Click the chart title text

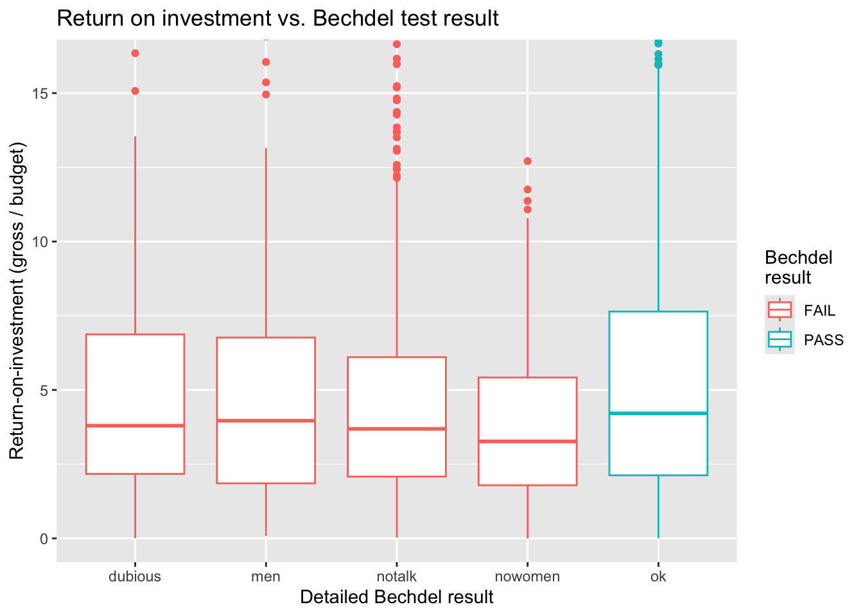tap(277, 18)
